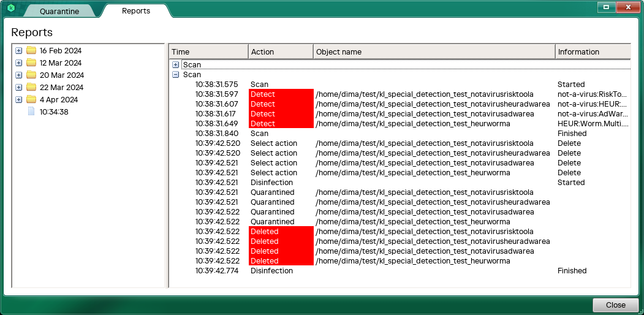Click the 20 Mar 2024 folder icon
Image resolution: width=644 pixels, height=315 pixels.
(31, 75)
